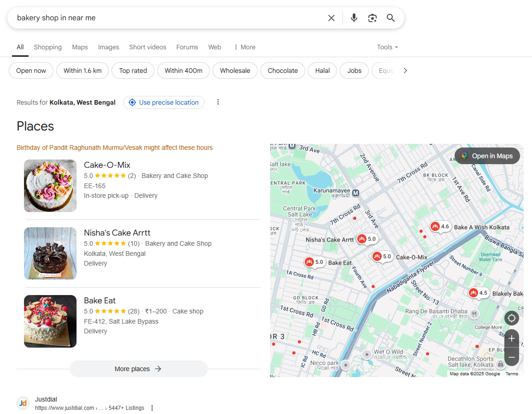Apply the Within 400m filter
This screenshot has width=532, height=414.
pos(183,71)
